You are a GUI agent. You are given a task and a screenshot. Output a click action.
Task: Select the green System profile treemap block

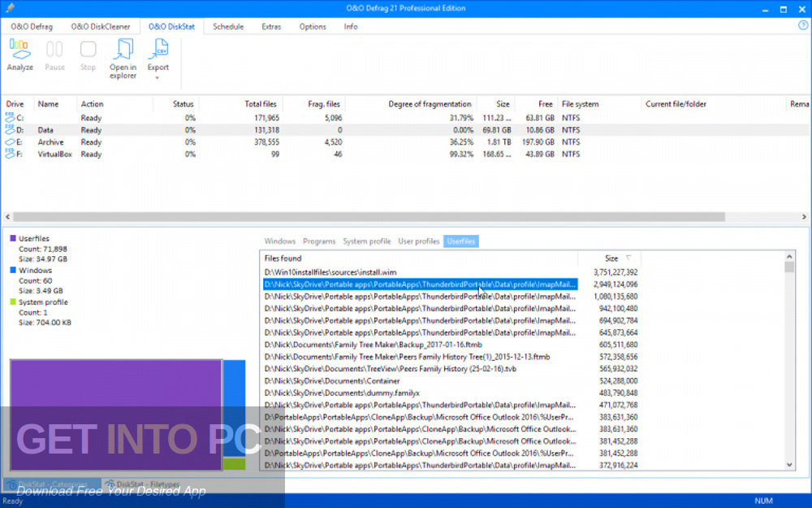point(234,464)
